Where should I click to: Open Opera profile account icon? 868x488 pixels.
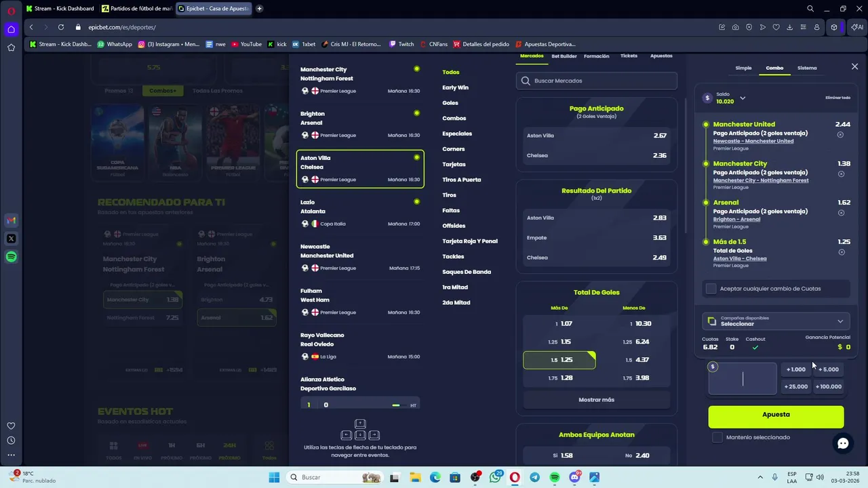coord(817,27)
